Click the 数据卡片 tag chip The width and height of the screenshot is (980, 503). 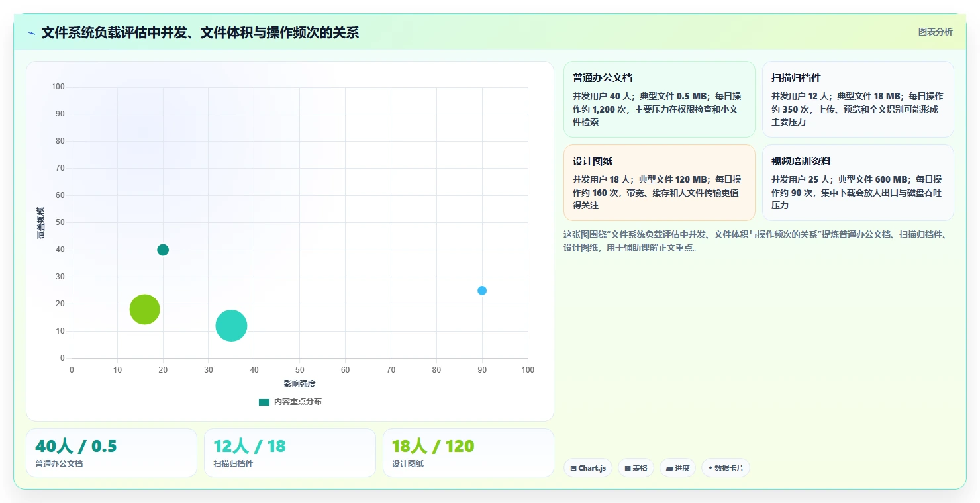click(x=726, y=468)
